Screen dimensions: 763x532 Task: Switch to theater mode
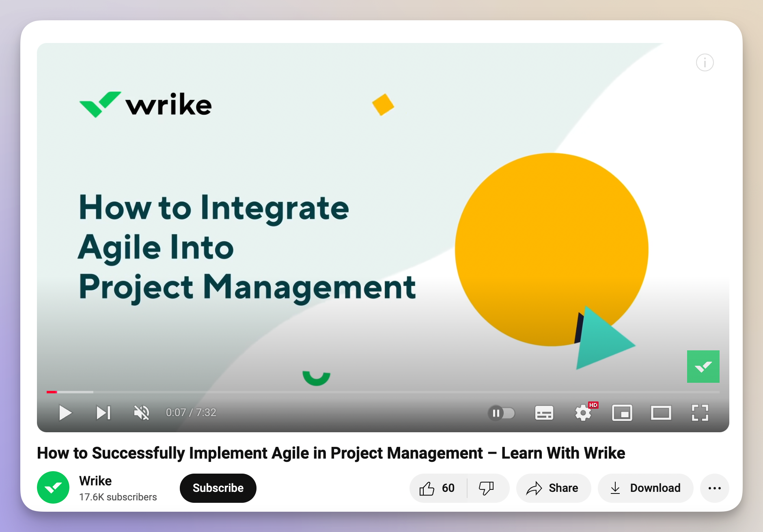tap(661, 413)
